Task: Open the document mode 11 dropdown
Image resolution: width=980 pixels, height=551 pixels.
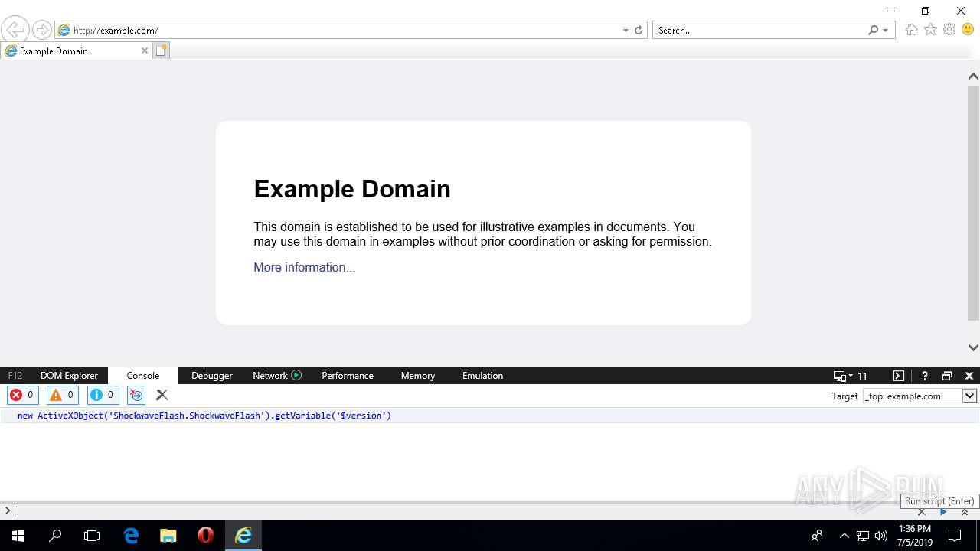Action: tap(850, 376)
